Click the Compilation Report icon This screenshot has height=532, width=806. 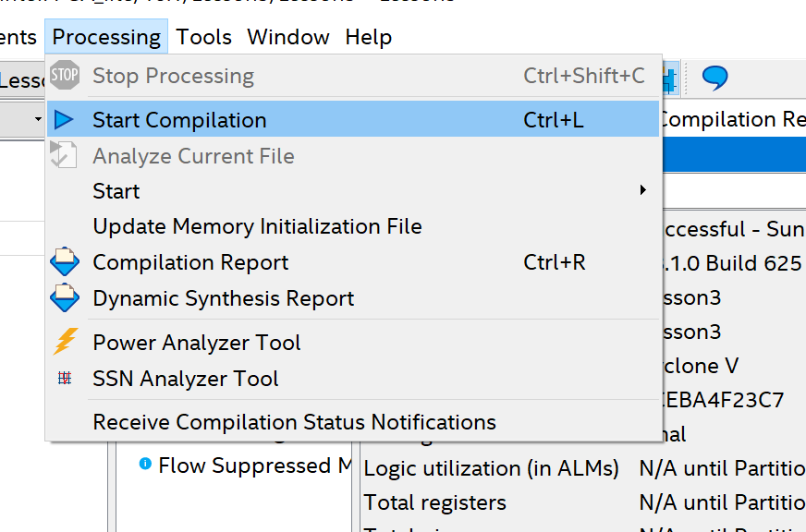(65, 262)
